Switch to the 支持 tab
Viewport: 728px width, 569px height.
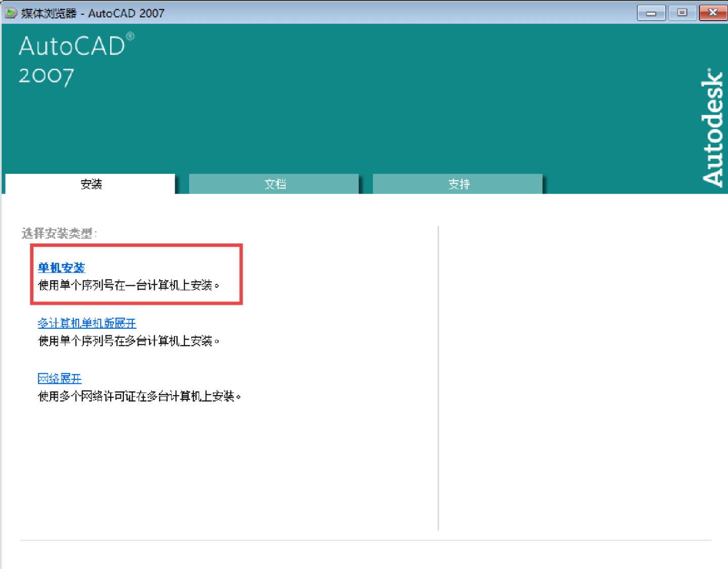tap(457, 184)
